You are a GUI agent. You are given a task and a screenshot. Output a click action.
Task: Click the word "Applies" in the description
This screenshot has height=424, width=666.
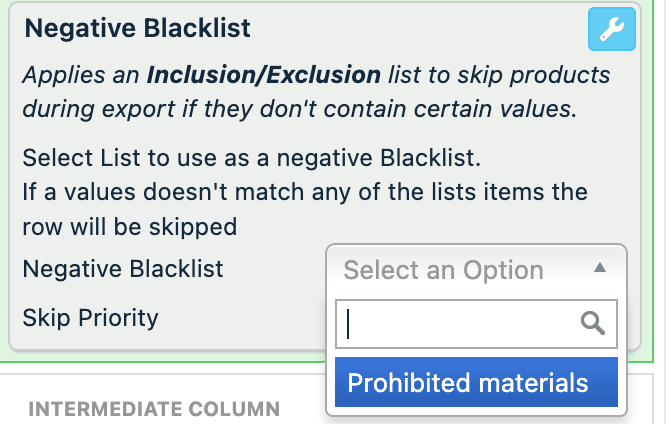57,76
